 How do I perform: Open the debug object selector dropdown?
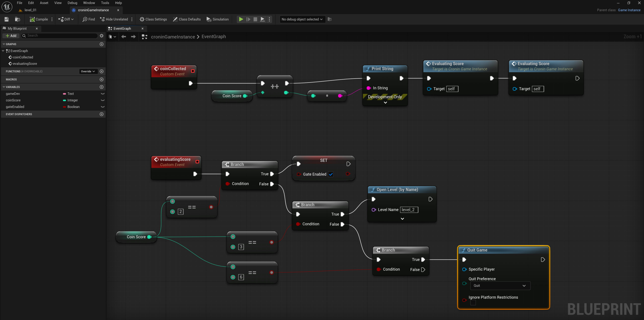[x=302, y=19]
